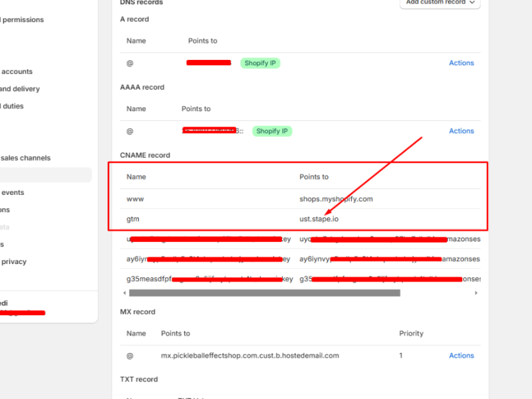Select the ust.stape.io CNAME value
Image resolution: width=532 pixels, height=399 pixels.
(319, 219)
